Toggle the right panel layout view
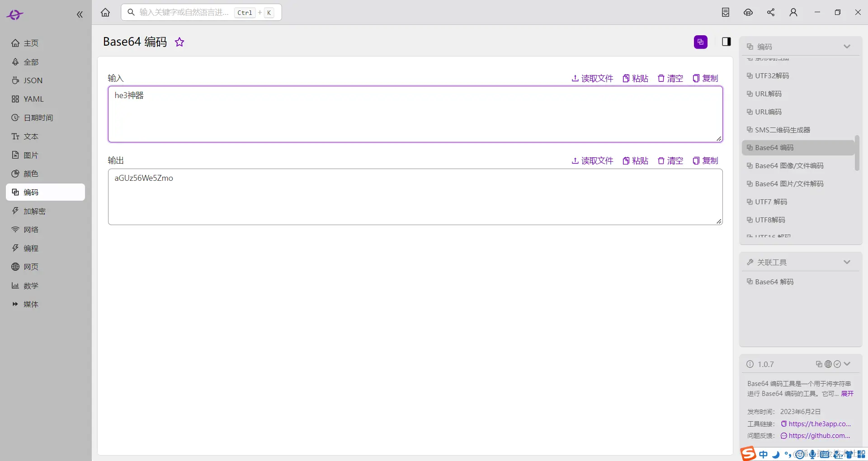The width and height of the screenshot is (868, 461). pyautogui.click(x=726, y=42)
